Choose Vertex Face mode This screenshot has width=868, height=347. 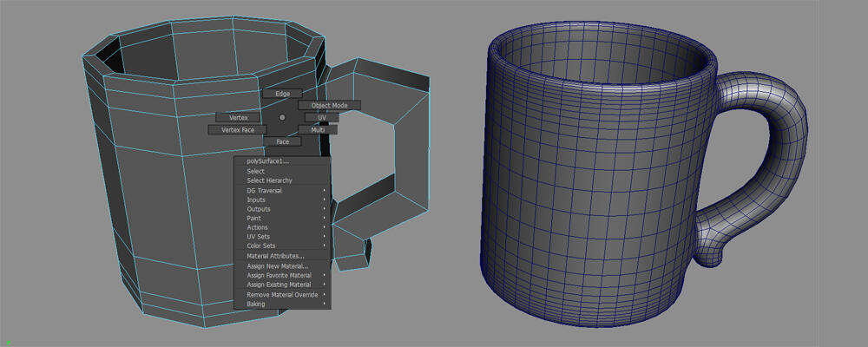(x=237, y=129)
